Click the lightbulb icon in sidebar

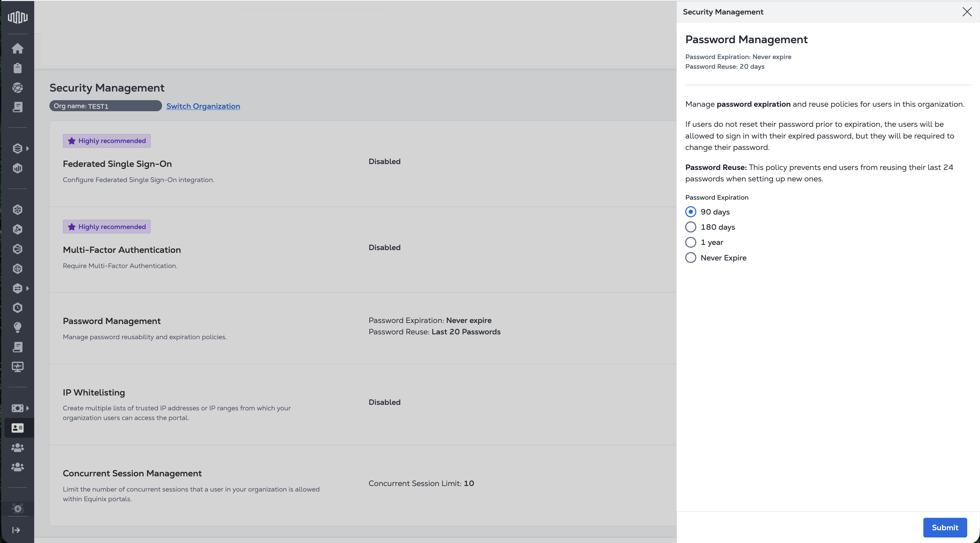[18, 327]
